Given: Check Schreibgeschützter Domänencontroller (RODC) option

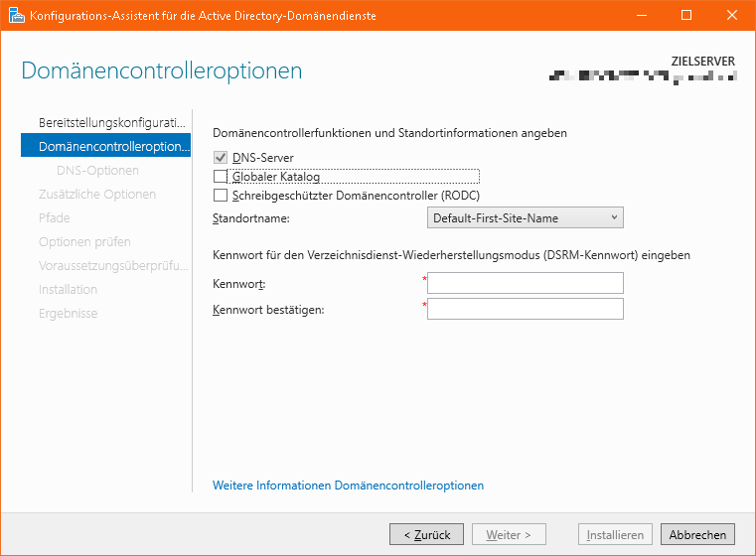Looking at the screenshot, I should 221,196.
